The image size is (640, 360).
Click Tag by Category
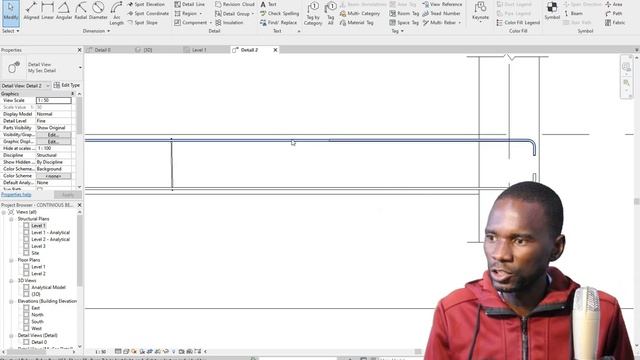(313, 13)
